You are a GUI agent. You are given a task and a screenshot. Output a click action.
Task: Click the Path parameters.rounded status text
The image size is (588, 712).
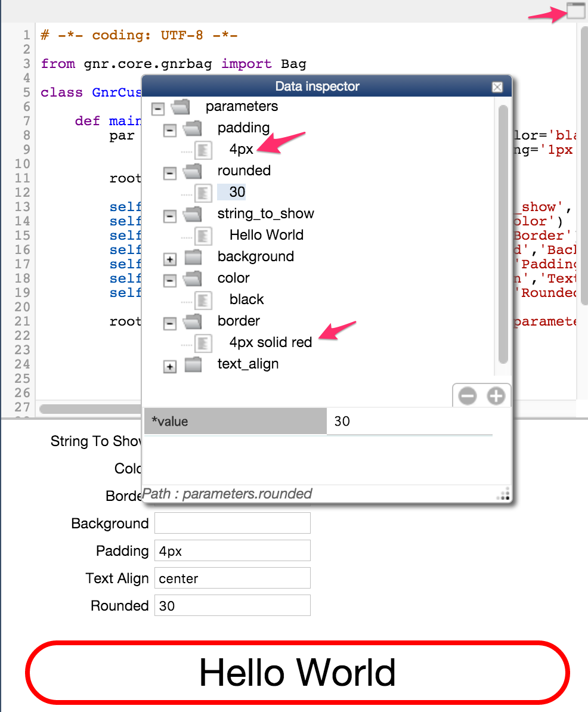pos(227,494)
